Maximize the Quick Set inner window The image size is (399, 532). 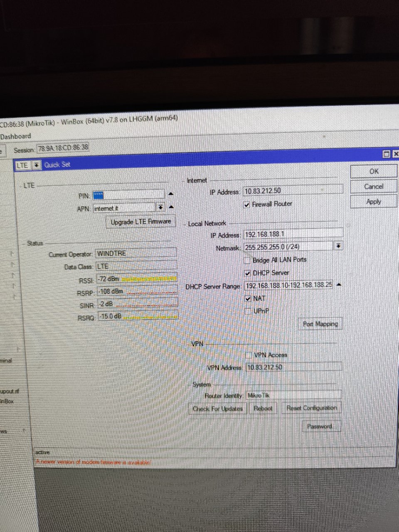387,154
